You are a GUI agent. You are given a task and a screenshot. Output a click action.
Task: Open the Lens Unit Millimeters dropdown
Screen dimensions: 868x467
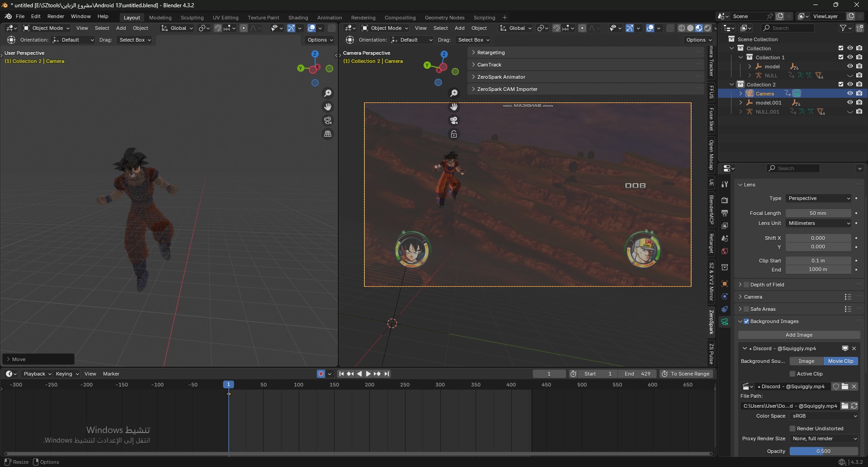click(819, 223)
